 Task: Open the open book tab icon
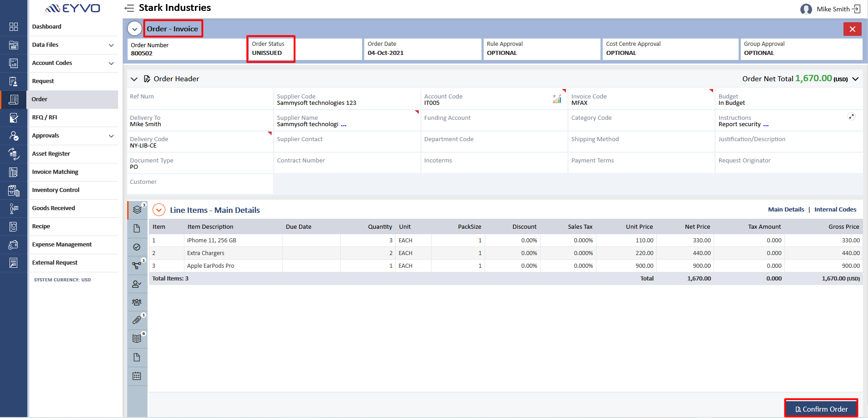pos(137,339)
